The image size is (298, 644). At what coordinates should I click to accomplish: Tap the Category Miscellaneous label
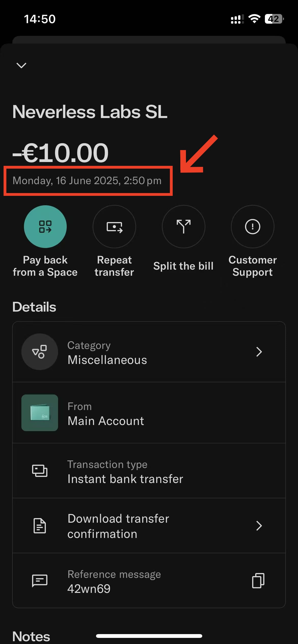(x=107, y=353)
